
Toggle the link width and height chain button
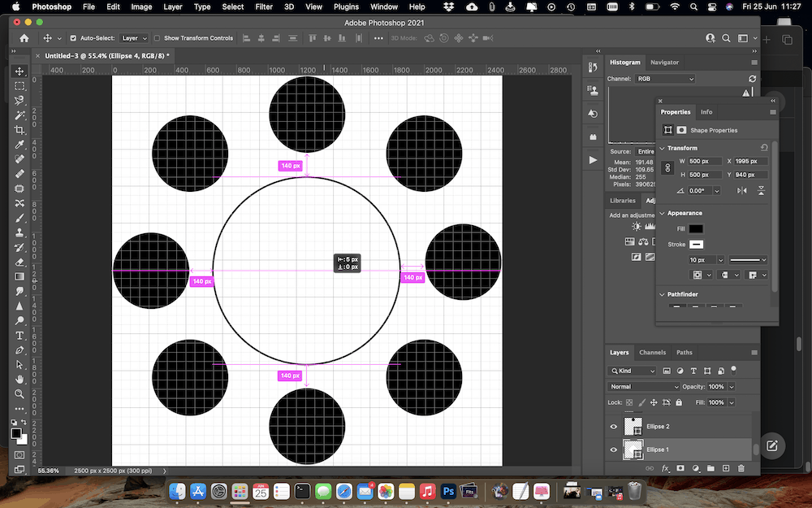tap(667, 168)
